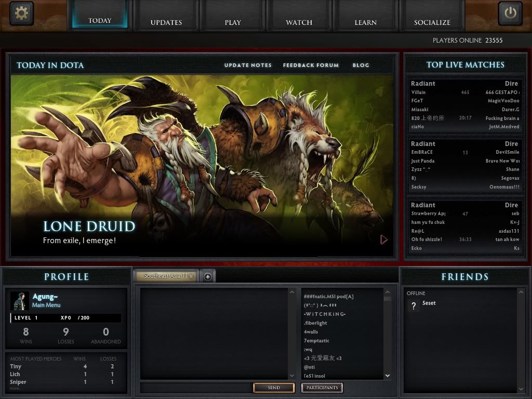Click friends list scroll-up arrow
Image resolution: width=532 pixels, height=399 pixels.
coord(521,292)
